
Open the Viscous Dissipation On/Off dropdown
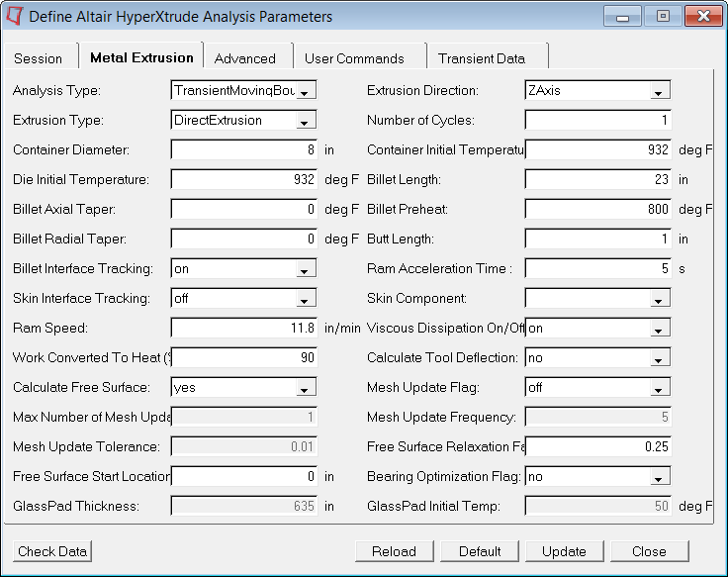coord(598,328)
